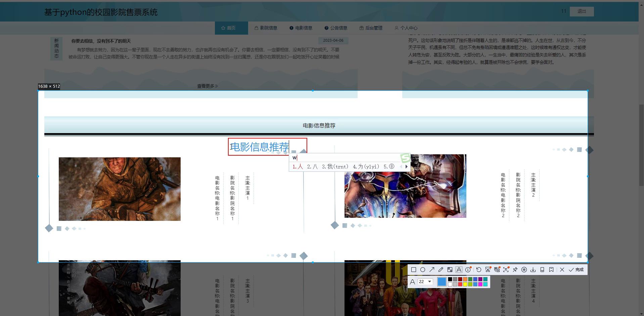The image size is (644, 316).
Task: Open news titled 你要去相信，没有到不了的明天
Action: click(x=101, y=41)
